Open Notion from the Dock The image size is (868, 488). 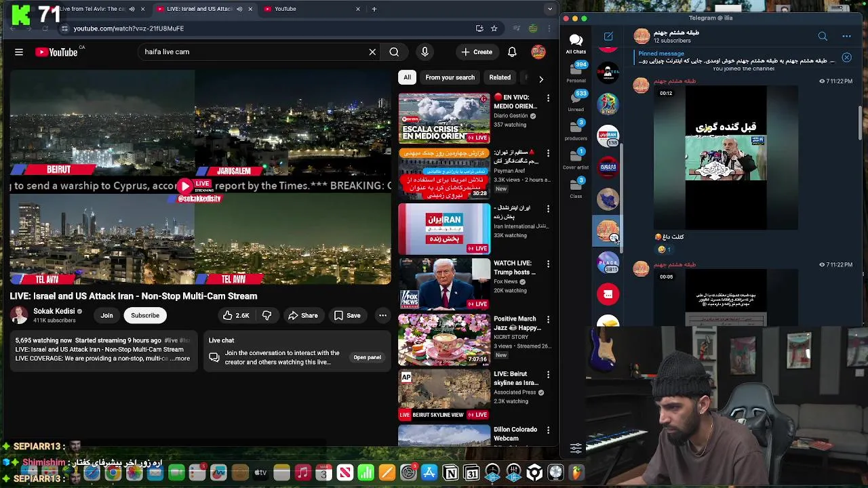[x=450, y=472]
